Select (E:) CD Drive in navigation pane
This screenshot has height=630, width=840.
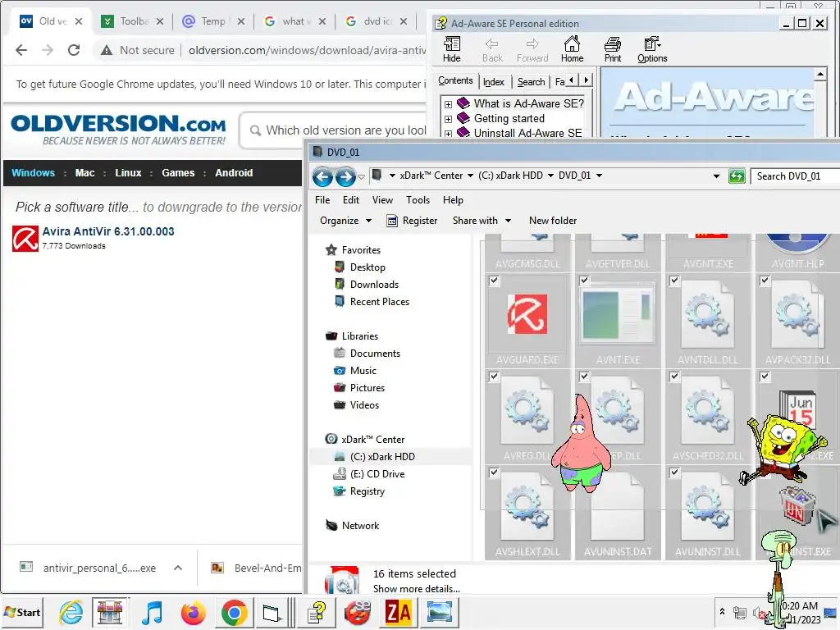click(377, 474)
